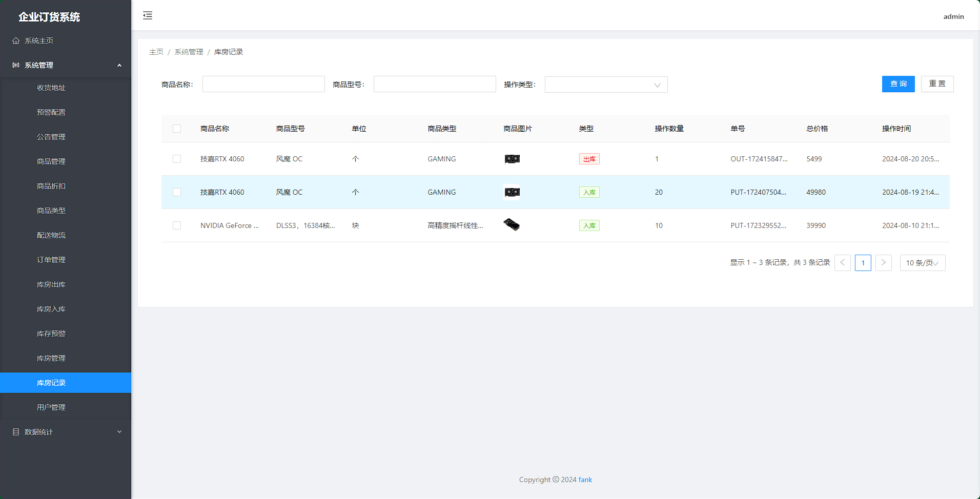Click the blue 查询 button
980x499 pixels.
pos(898,84)
